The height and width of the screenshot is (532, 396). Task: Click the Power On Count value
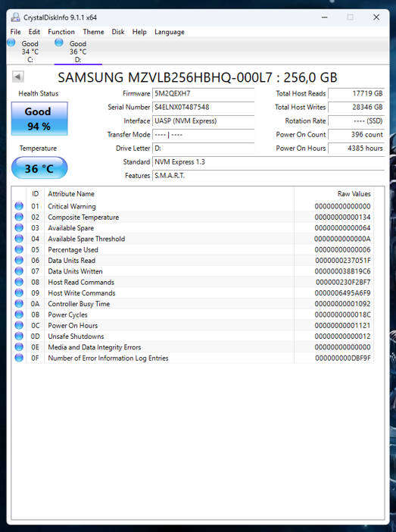click(356, 135)
